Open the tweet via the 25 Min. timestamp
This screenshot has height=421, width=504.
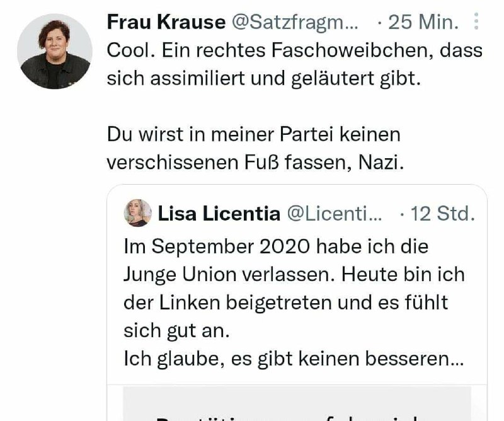[422, 22]
